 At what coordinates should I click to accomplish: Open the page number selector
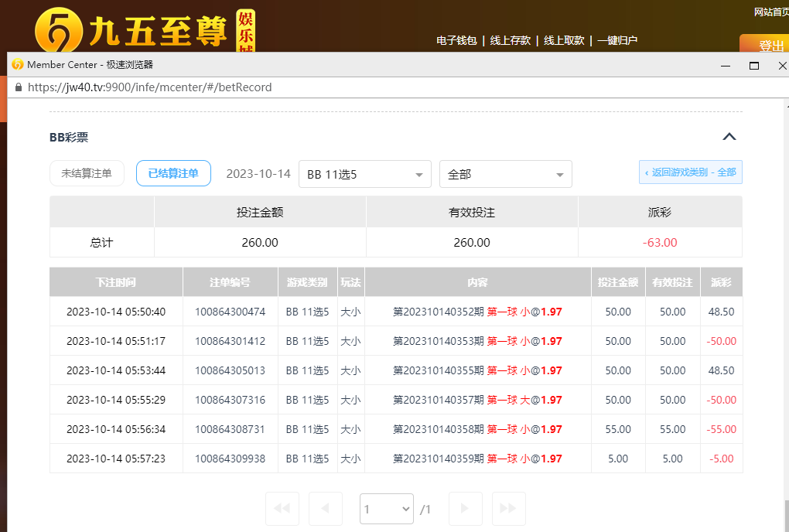click(386, 509)
